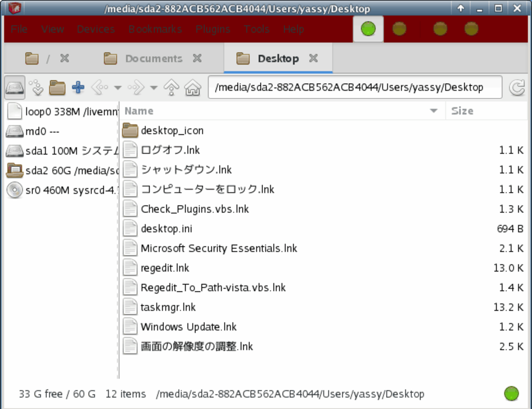Refresh the folder with the reload icon

coord(517,88)
